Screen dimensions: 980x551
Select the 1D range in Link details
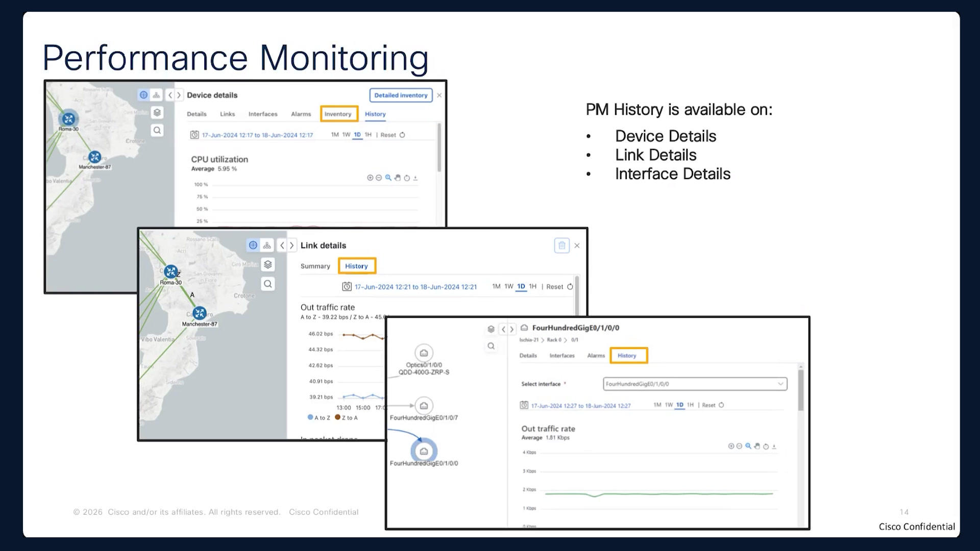521,287
